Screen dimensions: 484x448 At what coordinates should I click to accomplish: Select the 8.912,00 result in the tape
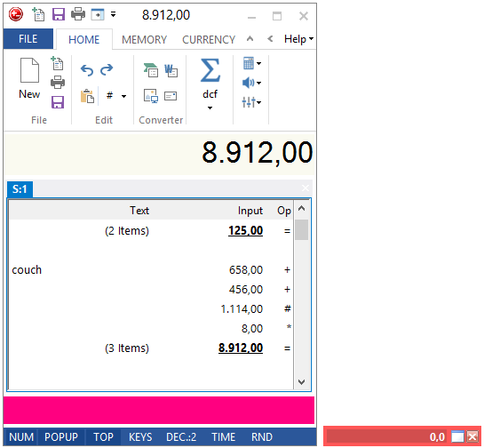click(x=241, y=348)
